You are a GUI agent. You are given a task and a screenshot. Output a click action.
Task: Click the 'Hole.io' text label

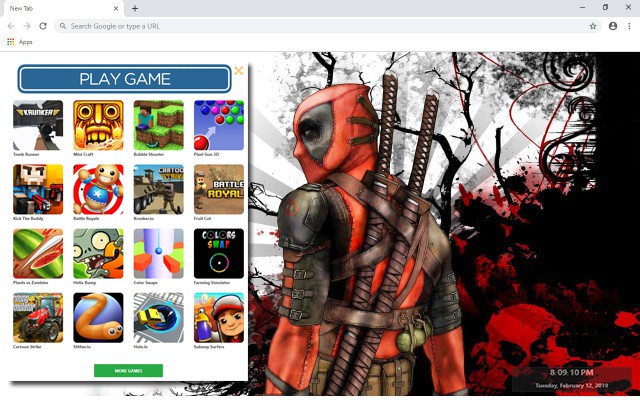coord(141,347)
